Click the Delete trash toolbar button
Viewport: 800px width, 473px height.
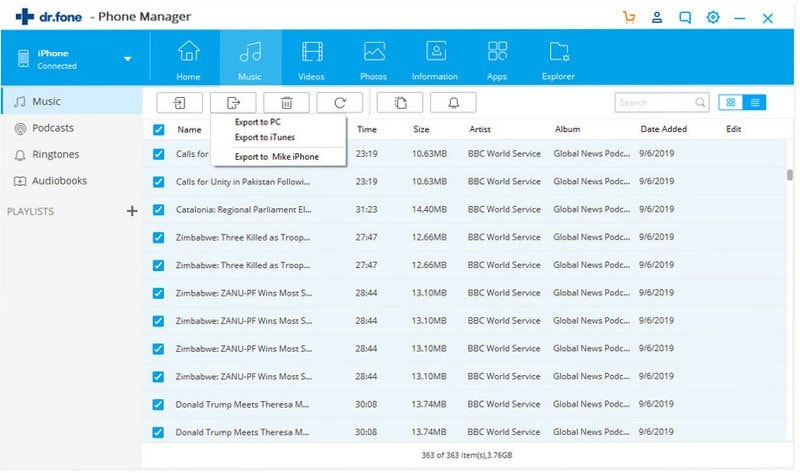286,103
